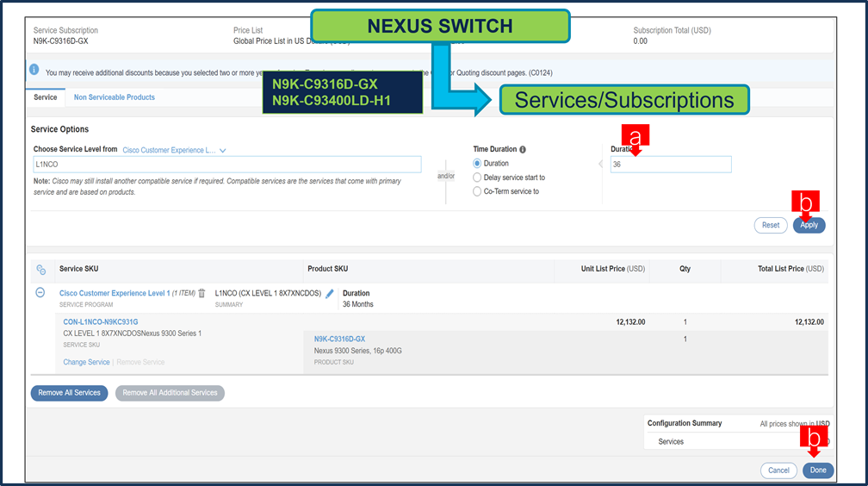Delete Cisco Customer Experience Level 1 via trash icon
Screen dimensions: 868x486
201,293
